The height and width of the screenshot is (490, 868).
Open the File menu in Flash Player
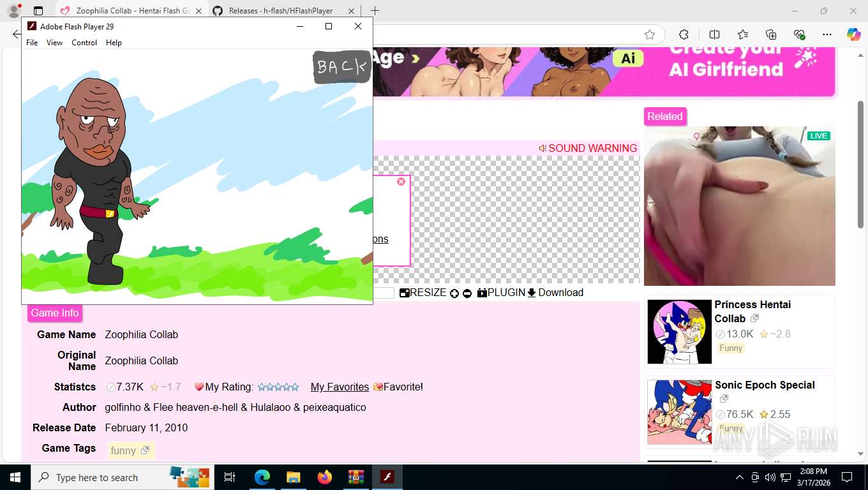tap(32, 43)
